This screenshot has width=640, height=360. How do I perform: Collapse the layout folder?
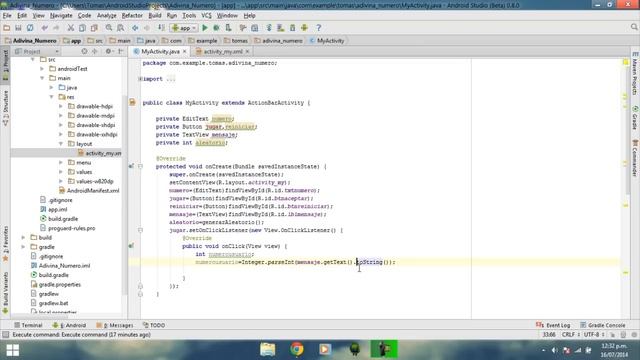click(61, 144)
